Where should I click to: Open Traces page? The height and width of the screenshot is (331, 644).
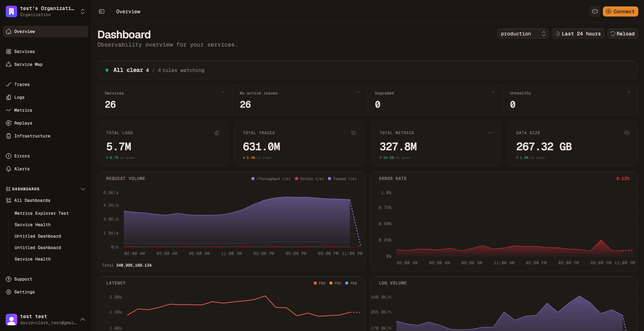45,84
